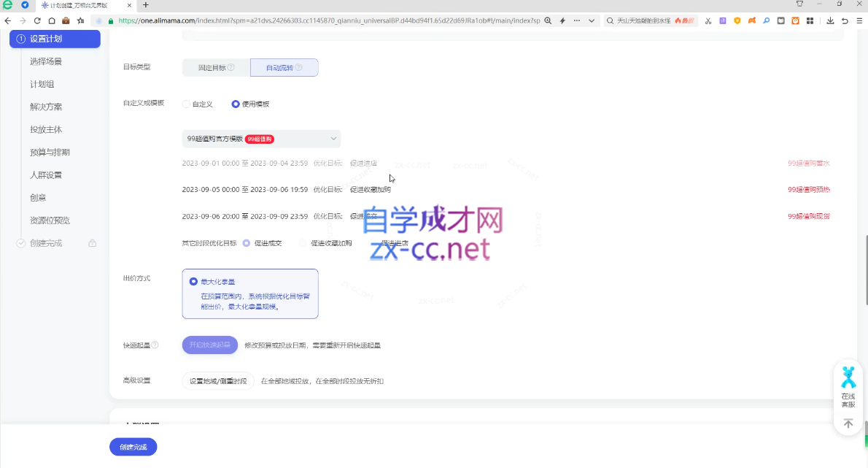Click the undo closed tab icon
The width and height of the screenshot is (868, 468).
coord(845,20)
